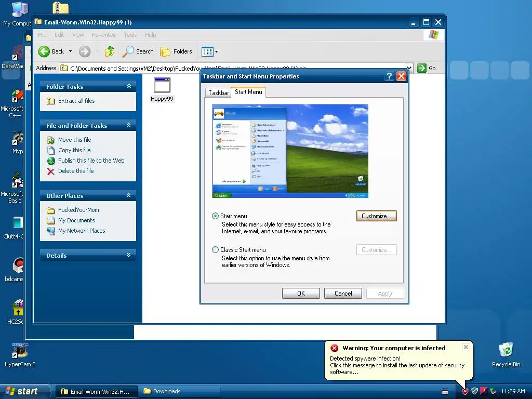Click Cancel in Taskbar Properties dialog
Screen dimensions: 532x399
point(343,293)
